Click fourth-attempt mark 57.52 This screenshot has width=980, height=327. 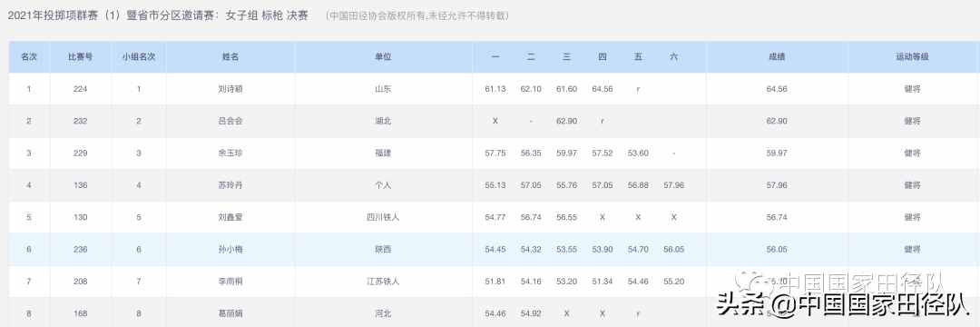click(x=603, y=154)
